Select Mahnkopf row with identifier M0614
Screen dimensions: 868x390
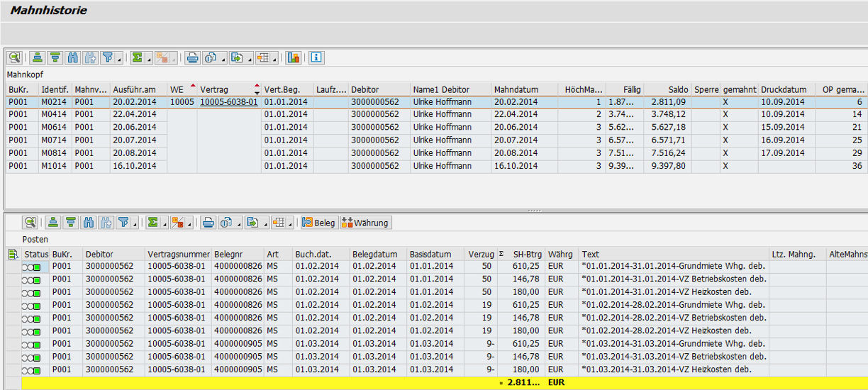coord(437,128)
